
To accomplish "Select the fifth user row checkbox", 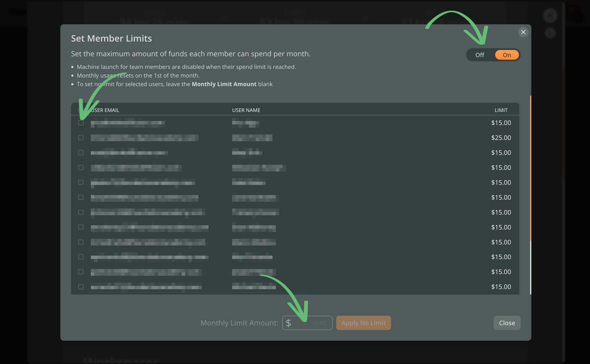I will click(x=81, y=182).
